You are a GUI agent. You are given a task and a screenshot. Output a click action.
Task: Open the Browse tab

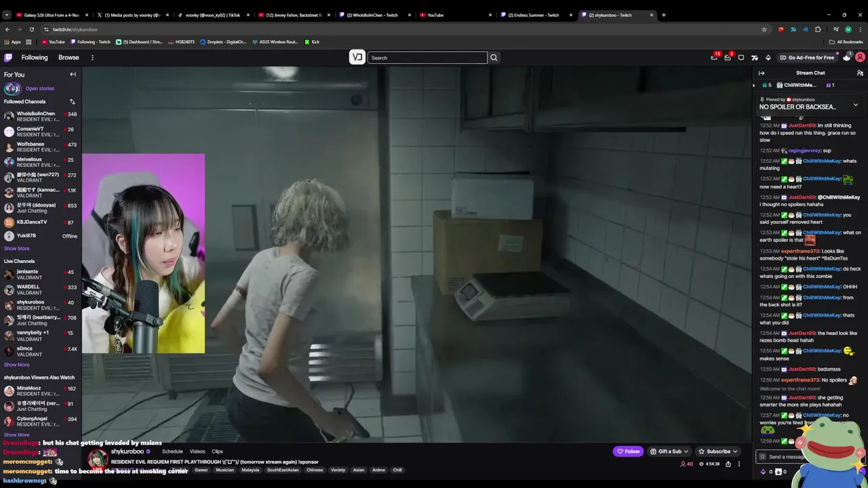[68, 58]
